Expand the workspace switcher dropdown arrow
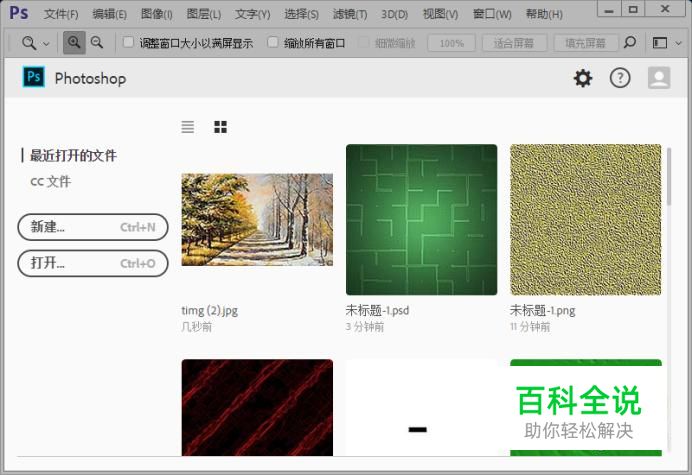The image size is (692, 475). [x=679, y=43]
